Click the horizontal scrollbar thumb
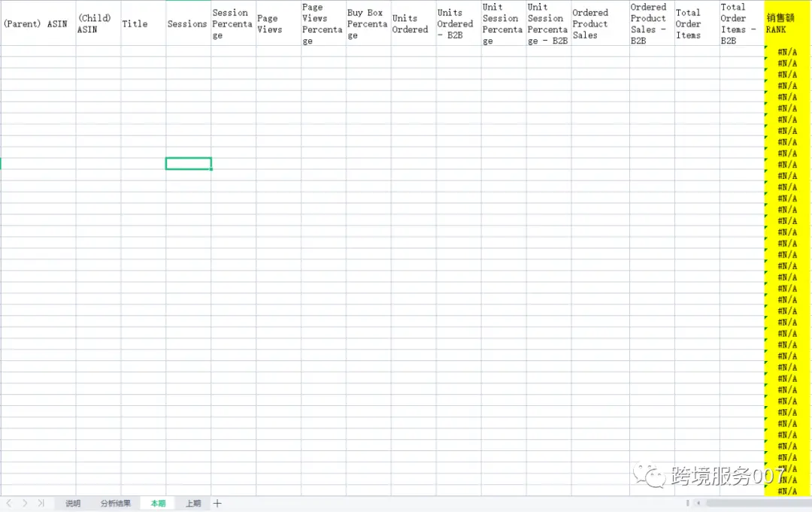Viewport: 812px width, 512px height. pos(752,503)
